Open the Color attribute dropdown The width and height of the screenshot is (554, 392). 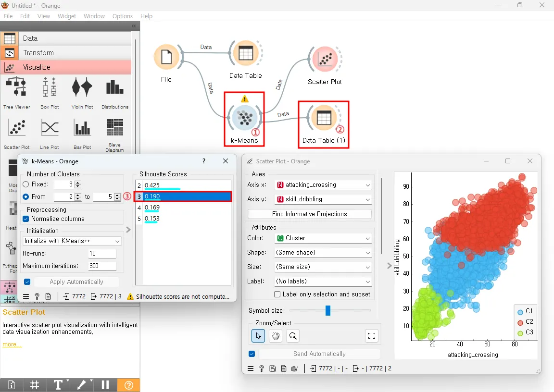click(323, 238)
